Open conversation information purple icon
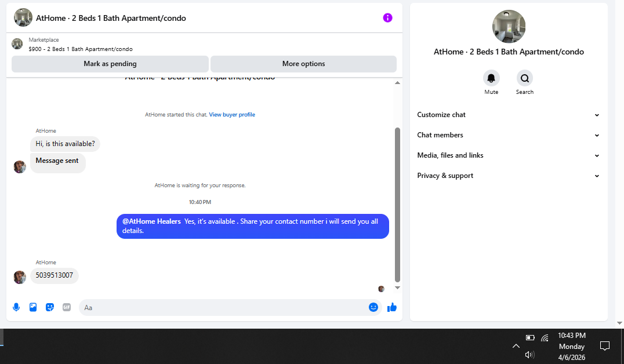Viewport: 624px width, 364px height. coord(387,18)
